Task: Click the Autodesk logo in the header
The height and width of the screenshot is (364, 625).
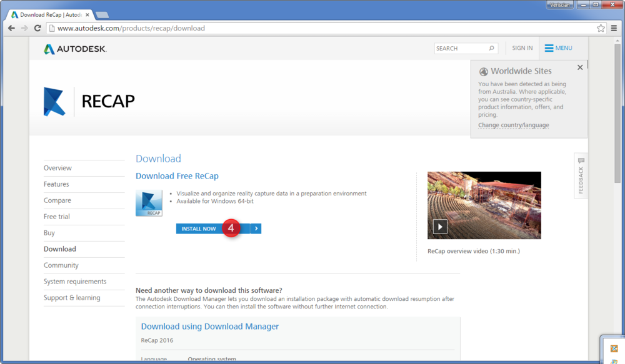Action: [75, 49]
